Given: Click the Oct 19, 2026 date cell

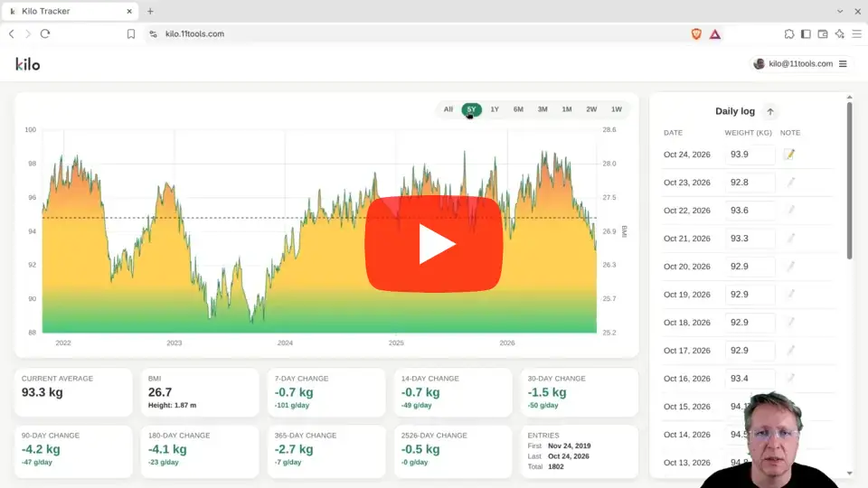Looking at the screenshot, I should point(687,295).
